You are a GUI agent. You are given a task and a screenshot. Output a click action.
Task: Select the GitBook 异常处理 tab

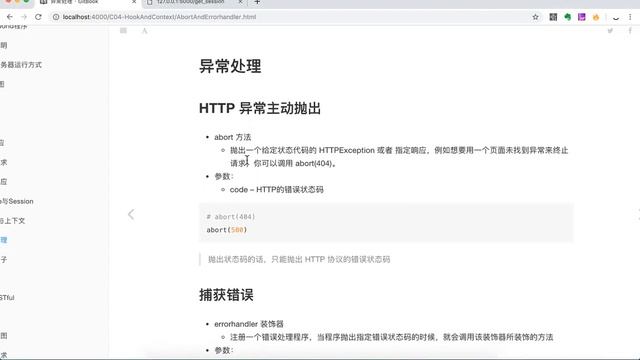click(75, 2)
